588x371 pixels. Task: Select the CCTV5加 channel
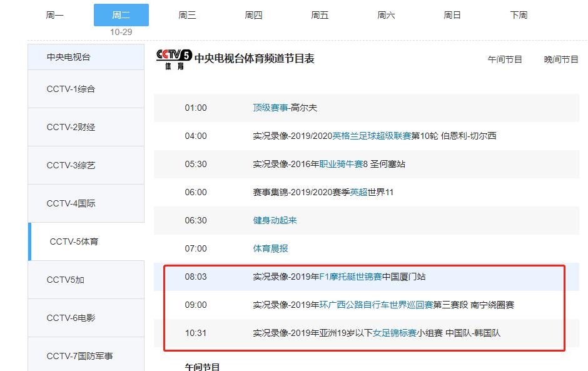point(66,280)
